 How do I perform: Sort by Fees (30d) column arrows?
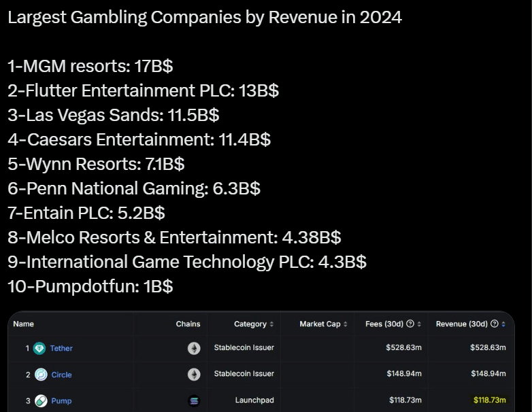click(419, 324)
